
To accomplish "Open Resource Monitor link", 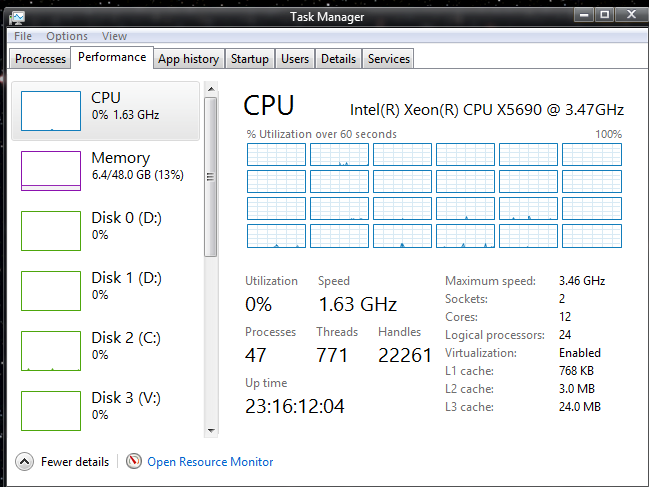I will [210, 462].
